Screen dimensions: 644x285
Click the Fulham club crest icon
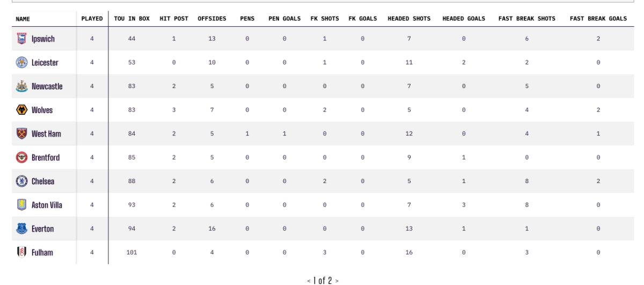point(21,252)
